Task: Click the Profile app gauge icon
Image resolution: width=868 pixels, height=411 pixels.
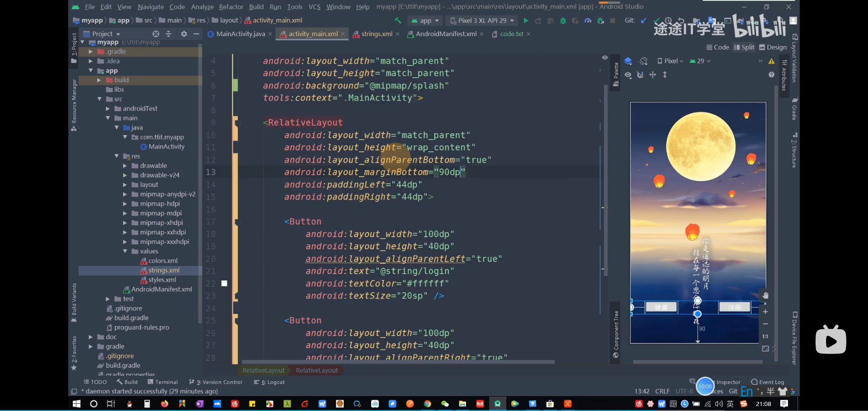Action: tap(588, 21)
